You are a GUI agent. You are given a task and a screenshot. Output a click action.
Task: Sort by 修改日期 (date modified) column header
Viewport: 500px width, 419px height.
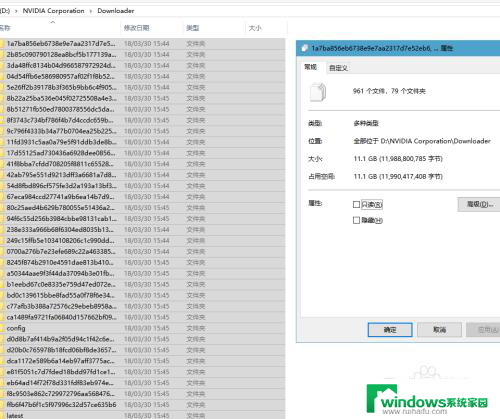click(136, 28)
